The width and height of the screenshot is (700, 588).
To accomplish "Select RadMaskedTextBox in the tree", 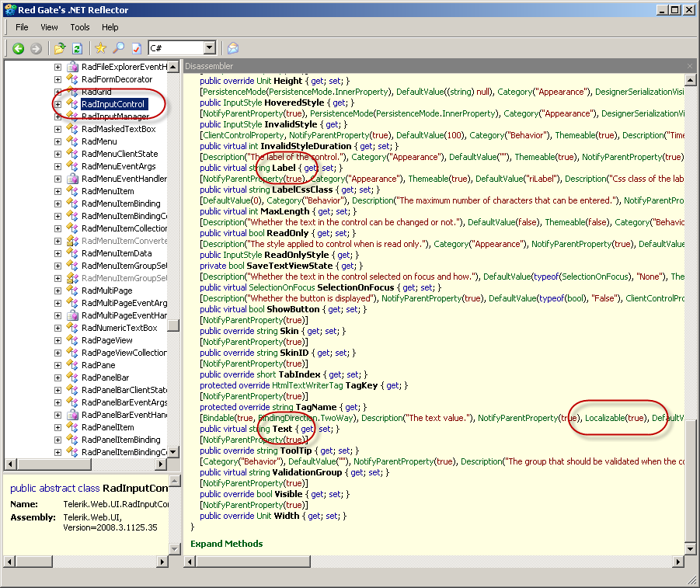I will [118, 129].
